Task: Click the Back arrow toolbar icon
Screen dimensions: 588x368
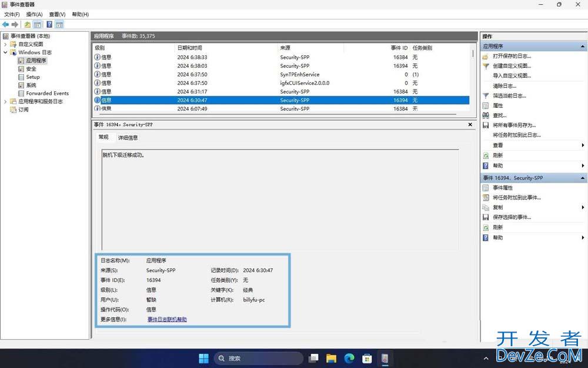Action: 6,24
